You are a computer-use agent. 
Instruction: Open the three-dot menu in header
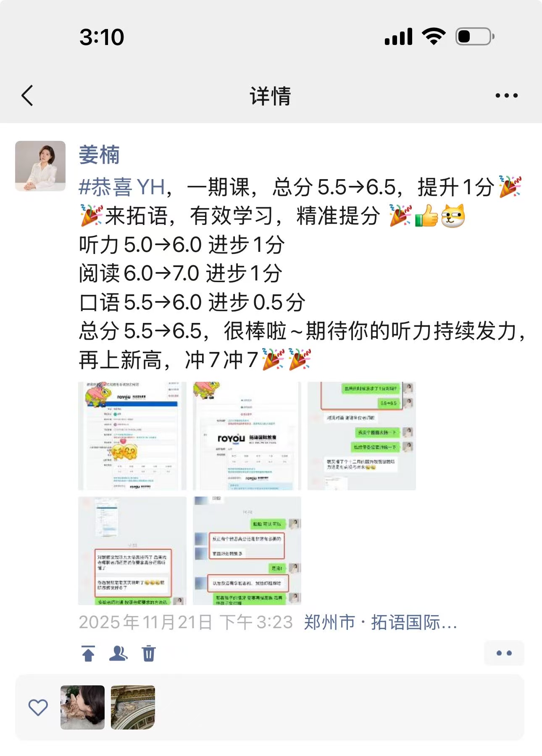tap(506, 95)
